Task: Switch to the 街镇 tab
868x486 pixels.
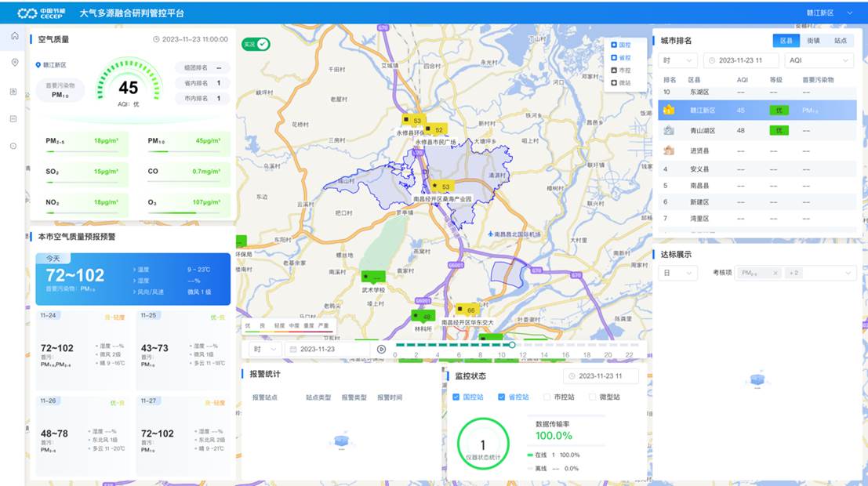Action: click(x=814, y=40)
